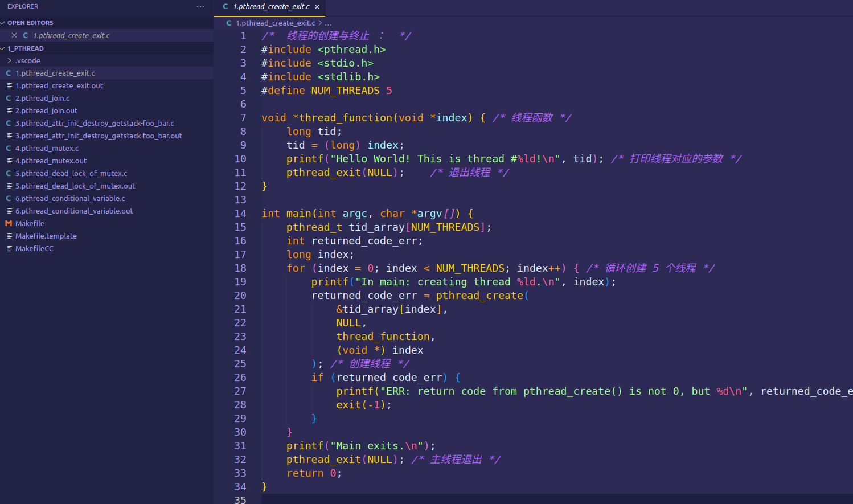The width and height of the screenshot is (853, 504).
Task: Close 1.pthread_create_exit.c in Open Editors list
Action: [14, 35]
